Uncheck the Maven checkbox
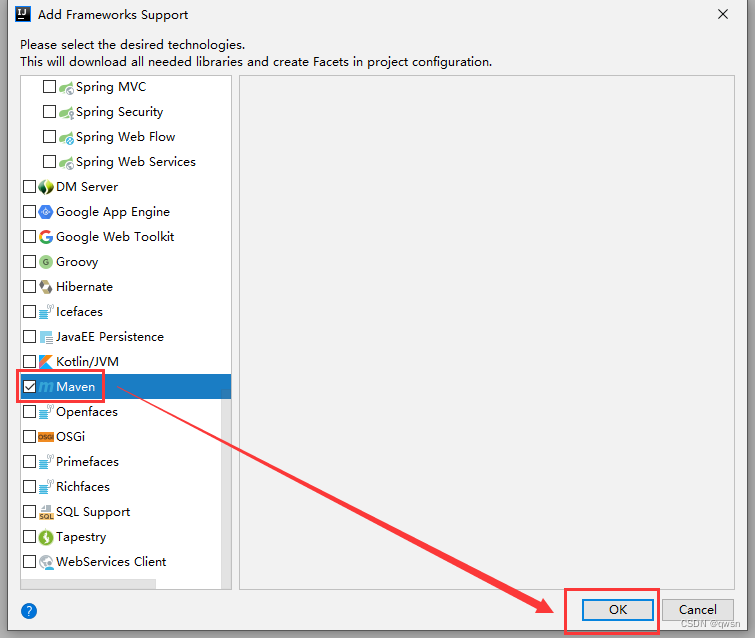 [29, 387]
